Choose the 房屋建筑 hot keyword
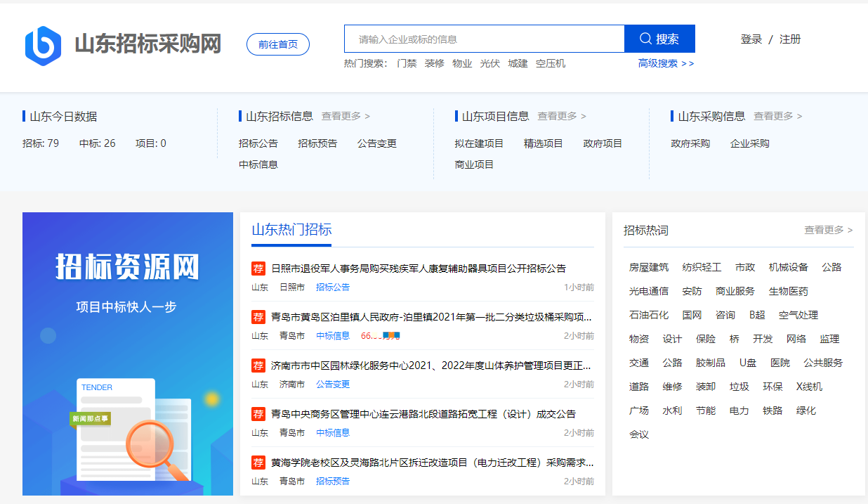 [x=648, y=267]
